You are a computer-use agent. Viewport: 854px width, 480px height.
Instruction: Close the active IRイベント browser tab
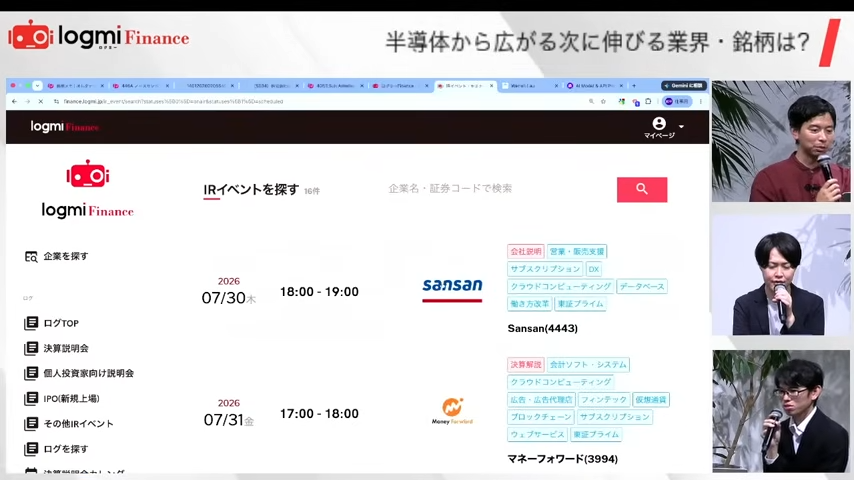(491, 86)
